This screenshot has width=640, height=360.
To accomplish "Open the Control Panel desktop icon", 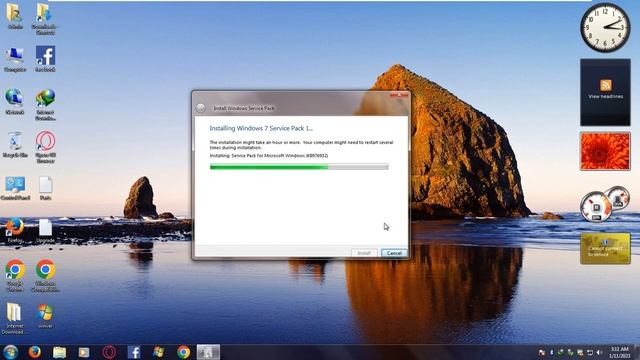I will pyautogui.click(x=15, y=188).
